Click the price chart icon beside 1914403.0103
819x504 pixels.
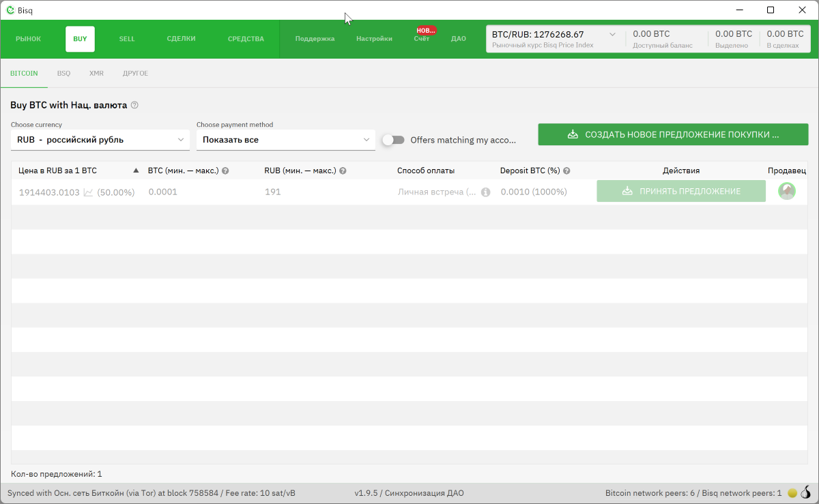(x=88, y=192)
